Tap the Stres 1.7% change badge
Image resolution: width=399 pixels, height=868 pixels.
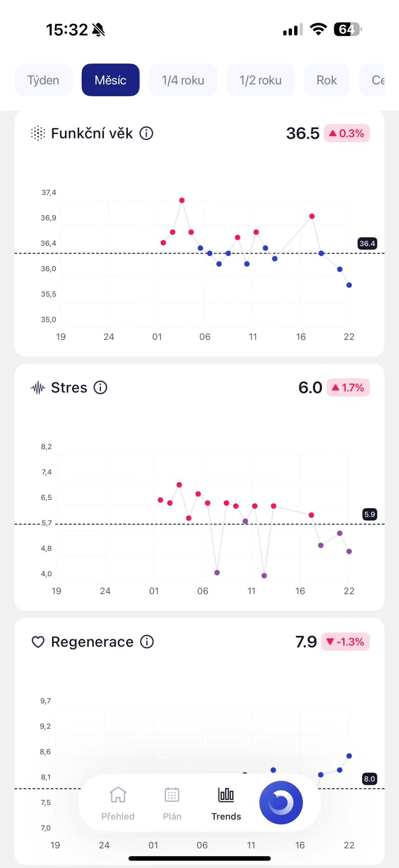tap(348, 388)
